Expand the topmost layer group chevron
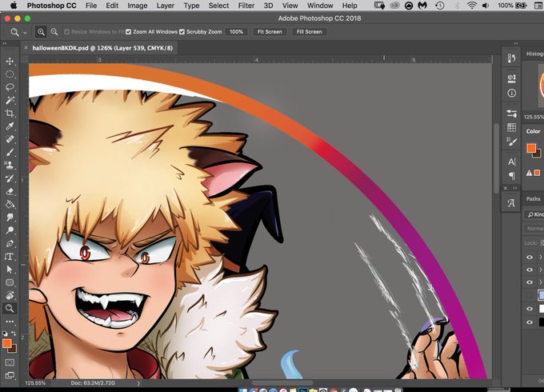 pyautogui.click(x=540, y=257)
